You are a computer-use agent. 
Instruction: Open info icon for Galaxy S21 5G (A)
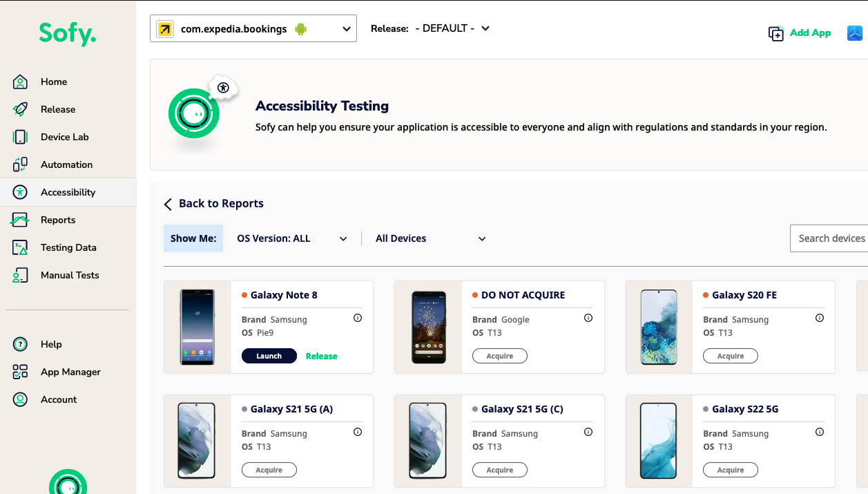coord(358,433)
